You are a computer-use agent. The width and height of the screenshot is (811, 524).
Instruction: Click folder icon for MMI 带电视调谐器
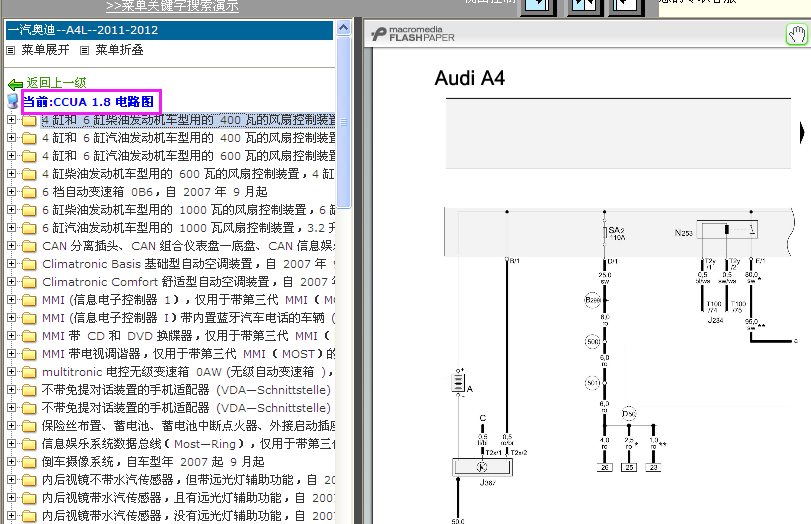pos(29,354)
